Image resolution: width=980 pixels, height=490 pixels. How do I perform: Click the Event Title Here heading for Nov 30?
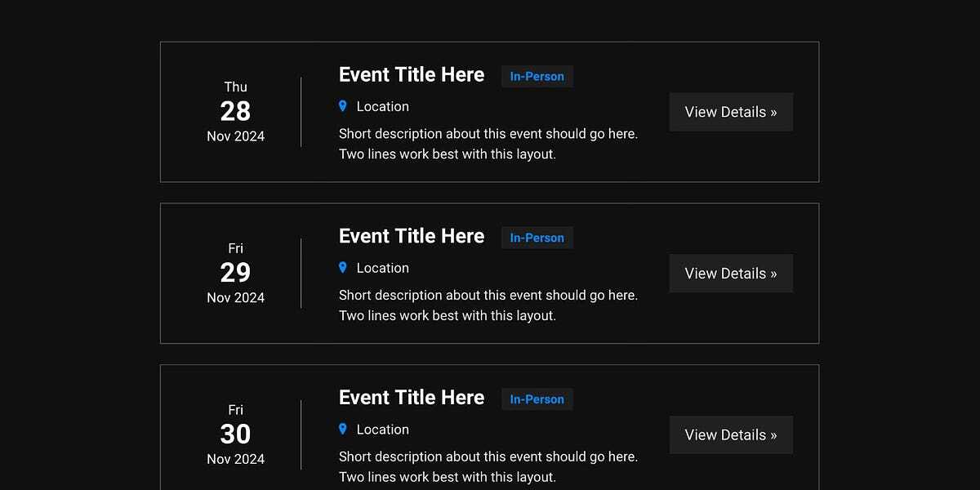click(x=412, y=399)
